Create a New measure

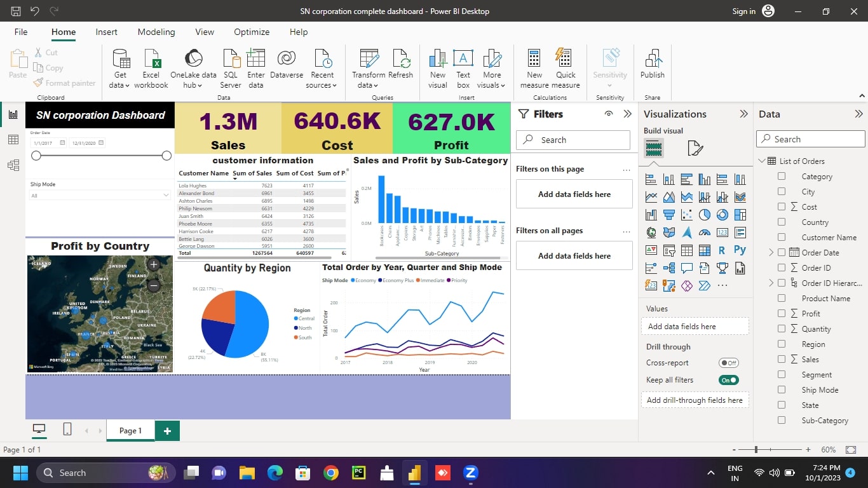tap(534, 69)
